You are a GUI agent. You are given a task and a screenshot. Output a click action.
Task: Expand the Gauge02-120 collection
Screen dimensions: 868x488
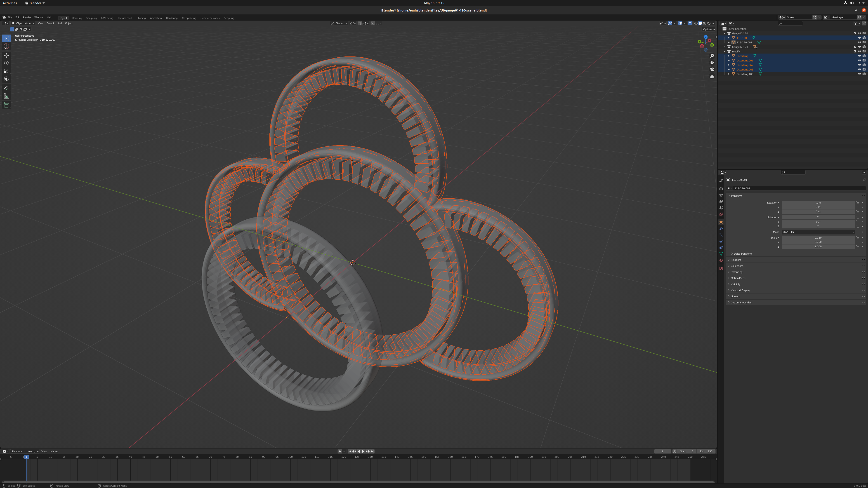[x=724, y=47]
